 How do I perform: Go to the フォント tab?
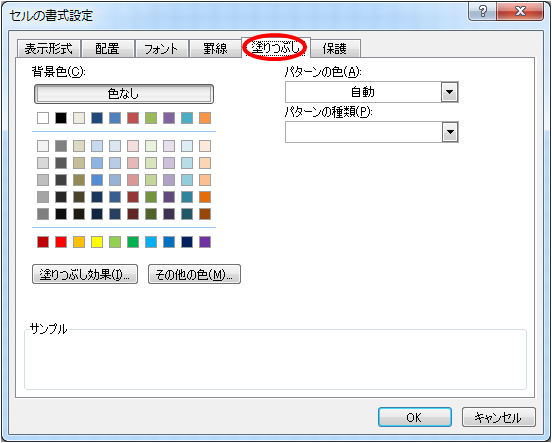click(x=161, y=48)
